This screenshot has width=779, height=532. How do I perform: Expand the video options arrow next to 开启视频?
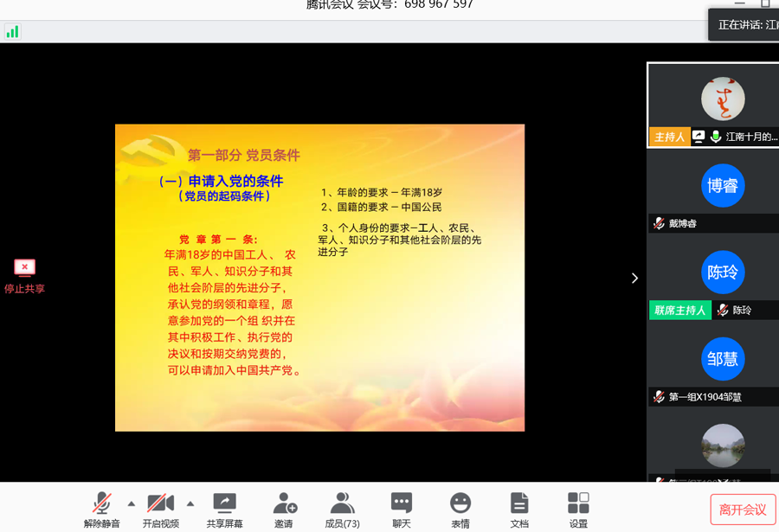coord(190,503)
